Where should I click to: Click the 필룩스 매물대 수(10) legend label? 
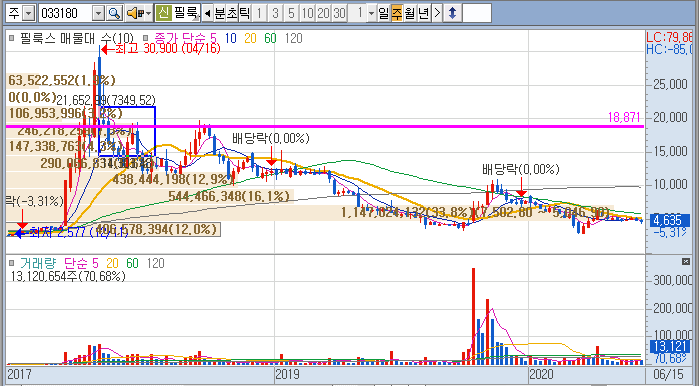coord(76,38)
